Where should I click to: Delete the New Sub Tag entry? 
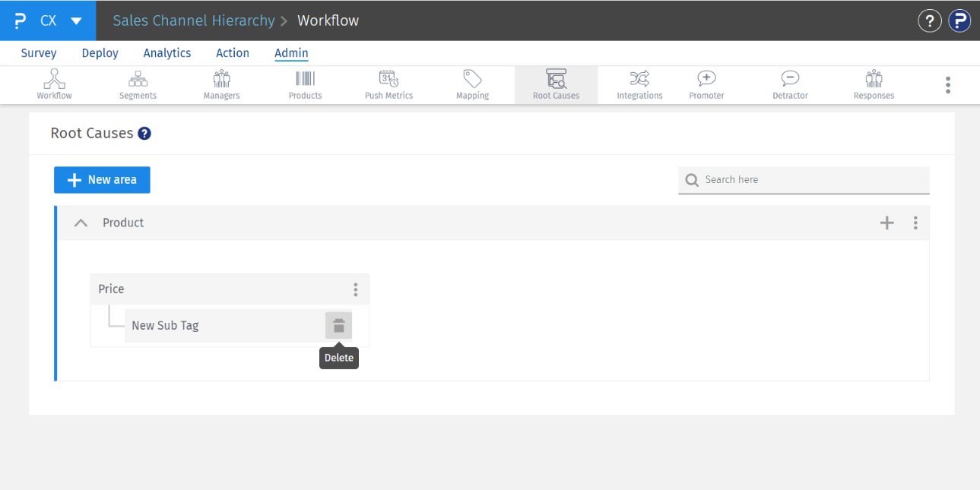[339, 325]
